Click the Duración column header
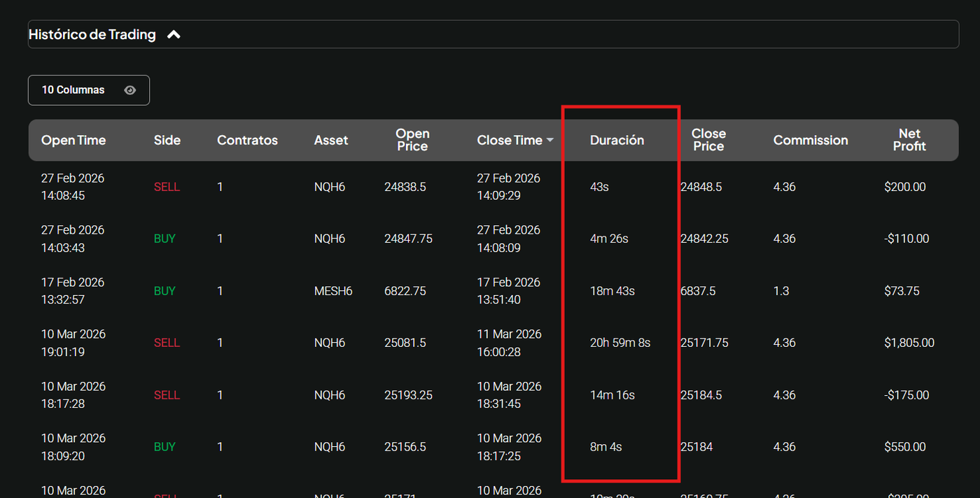 click(x=617, y=140)
